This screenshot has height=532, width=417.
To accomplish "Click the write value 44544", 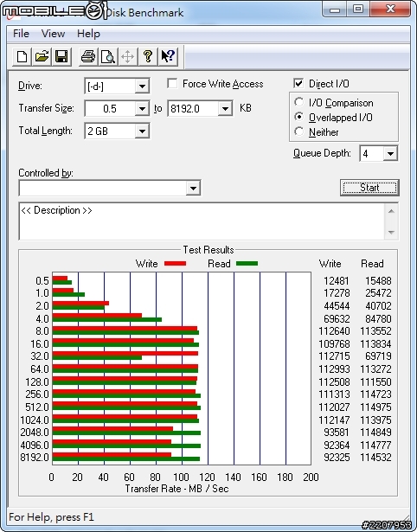I will [337, 306].
